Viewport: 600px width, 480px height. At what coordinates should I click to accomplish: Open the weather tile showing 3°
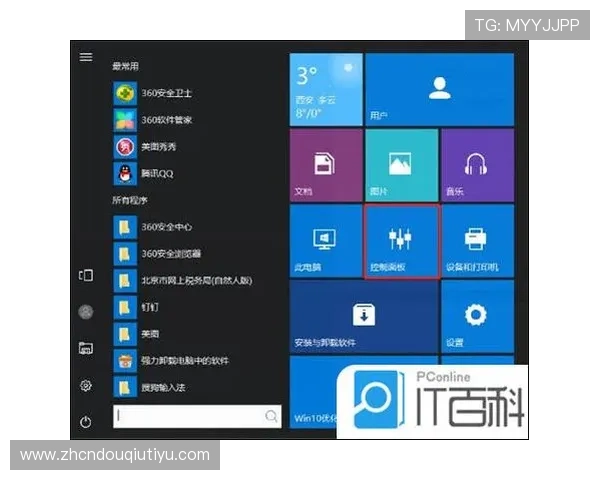click(x=326, y=90)
